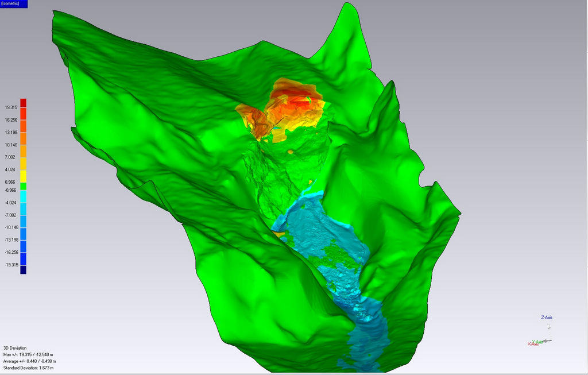The height and width of the screenshot is (375, 588).
Task: Click the X-Axis label on the triad
Action: (x=533, y=344)
